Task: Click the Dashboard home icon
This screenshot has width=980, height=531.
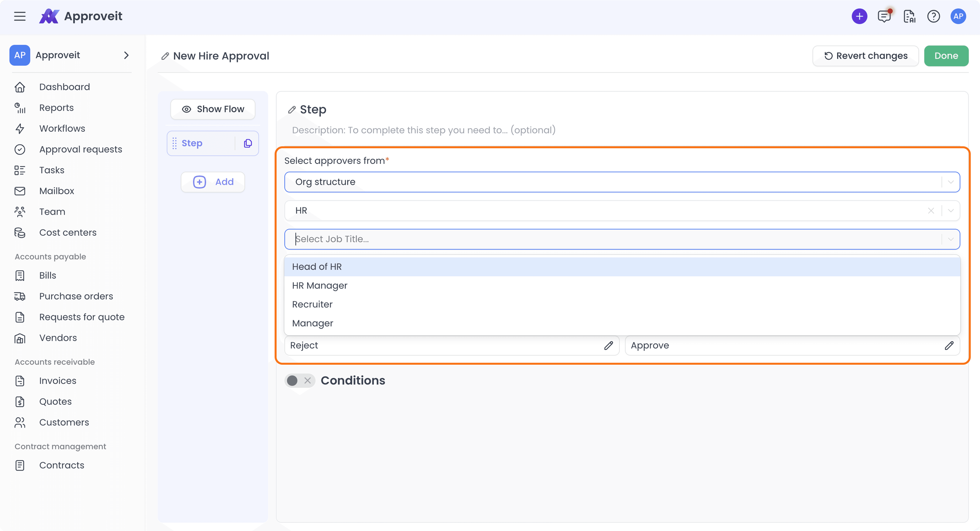Action: click(x=20, y=87)
